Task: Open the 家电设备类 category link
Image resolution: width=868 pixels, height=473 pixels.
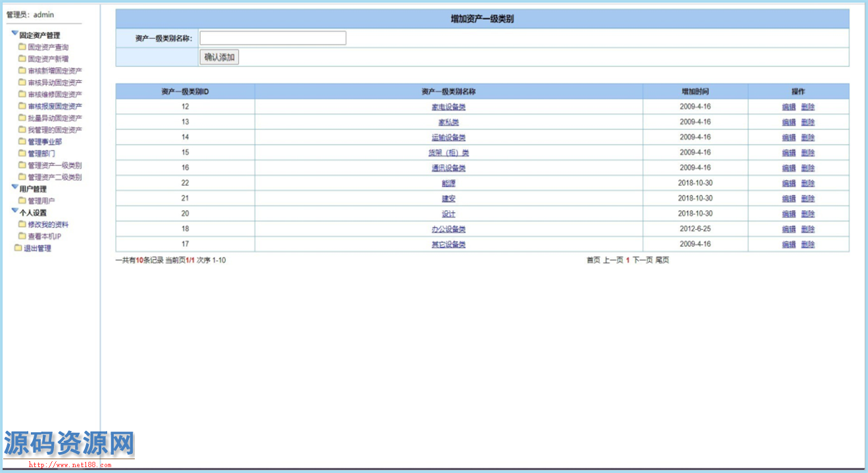Action: pos(448,107)
